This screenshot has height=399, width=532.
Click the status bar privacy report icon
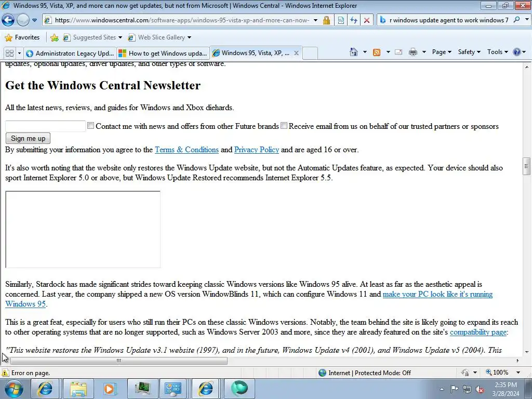[465, 373]
